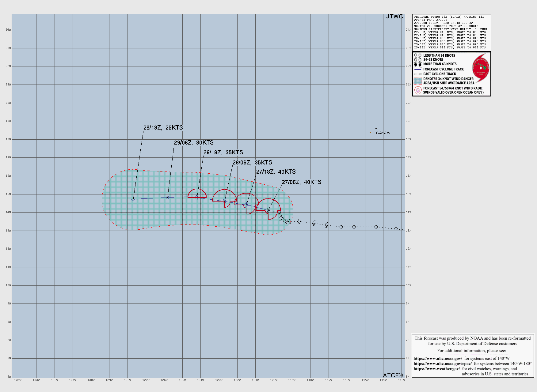This screenshot has width=537, height=392.
Task: Click the 29/06Z forecast position circle
Action: tap(168, 198)
